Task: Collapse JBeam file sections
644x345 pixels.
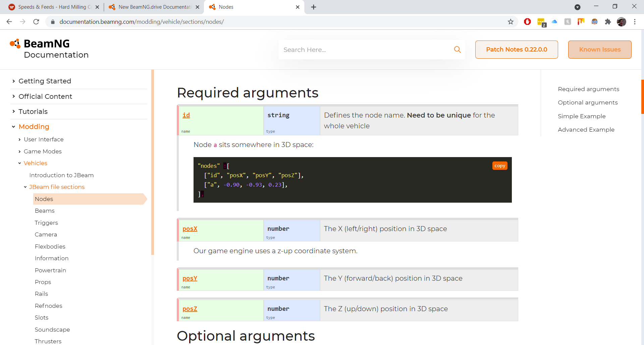Action: (x=57, y=187)
